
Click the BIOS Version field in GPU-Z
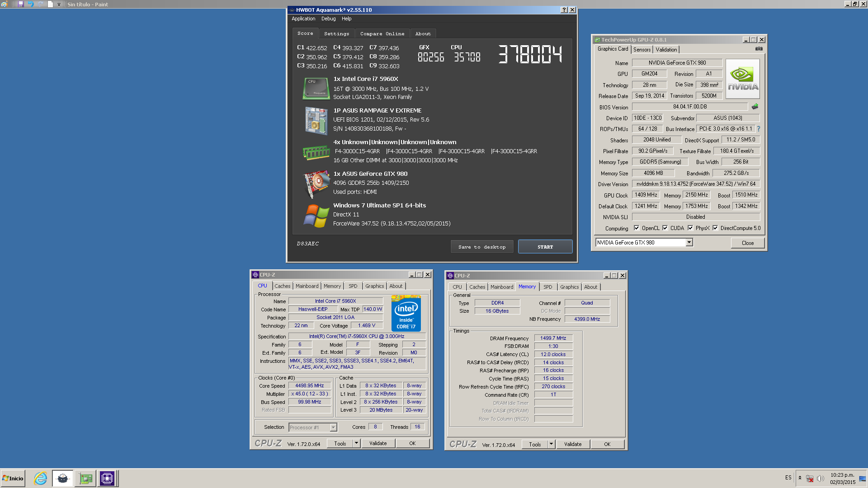(x=690, y=107)
